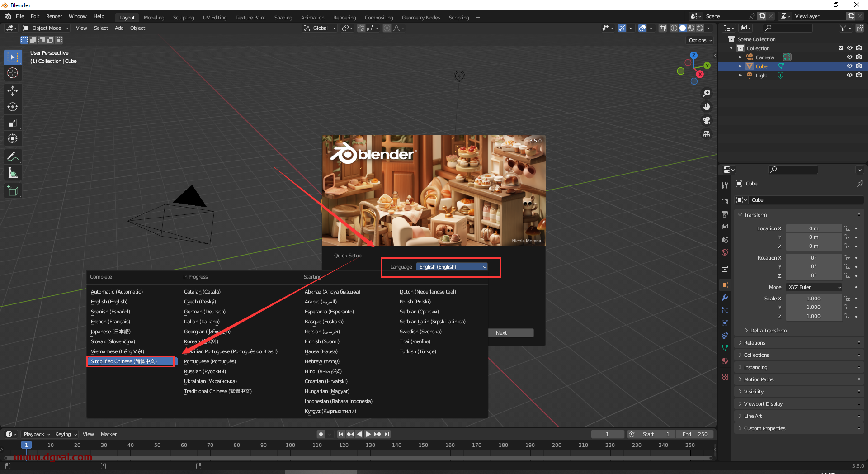Image resolution: width=868 pixels, height=474 pixels.
Task: Select the Annotate tool
Action: (13, 157)
